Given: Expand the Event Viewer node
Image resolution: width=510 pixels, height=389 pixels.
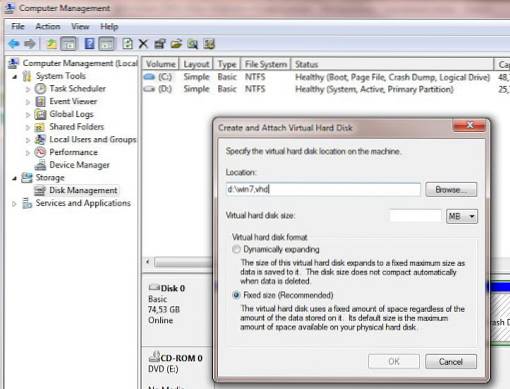Looking at the screenshot, I should [x=28, y=102].
